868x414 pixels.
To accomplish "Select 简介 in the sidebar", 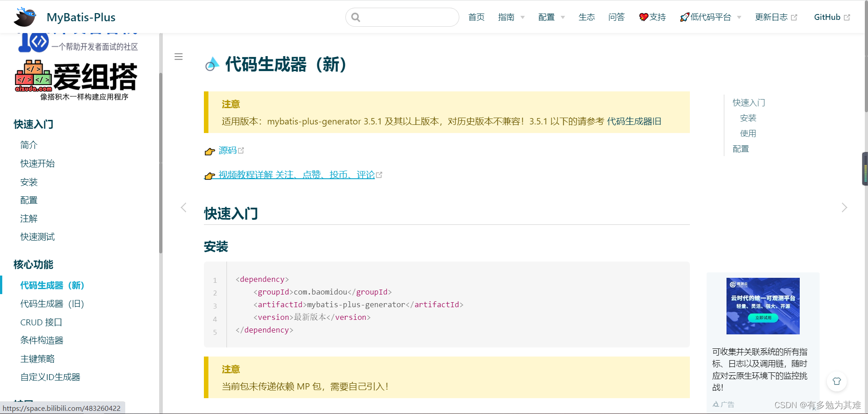I will point(29,145).
